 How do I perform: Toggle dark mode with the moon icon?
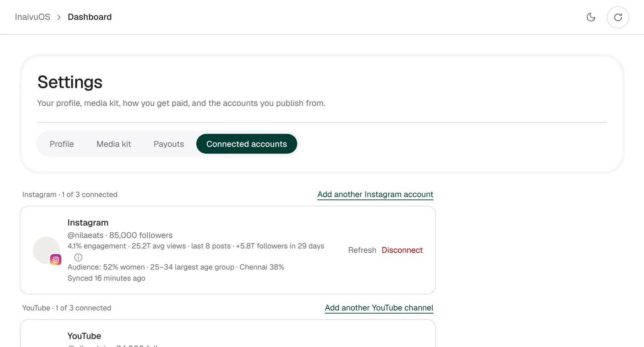point(591,17)
